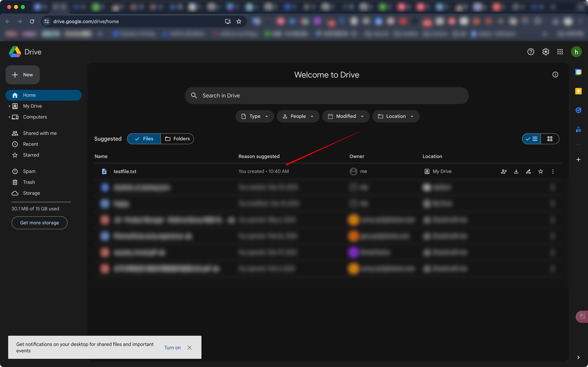This screenshot has height=367, width=588.
Task: View site information in address bar
Action: tap(47, 21)
